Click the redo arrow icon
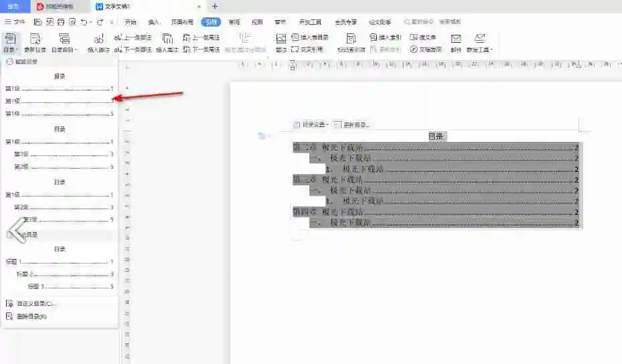The height and width of the screenshot is (364, 622). (x=100, y=22)
